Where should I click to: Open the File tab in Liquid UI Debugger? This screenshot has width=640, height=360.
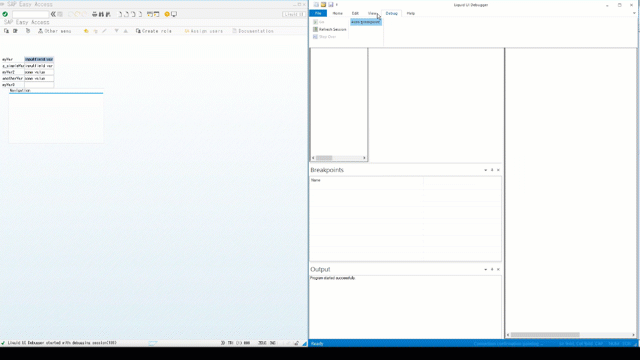(x=318, y=13)
